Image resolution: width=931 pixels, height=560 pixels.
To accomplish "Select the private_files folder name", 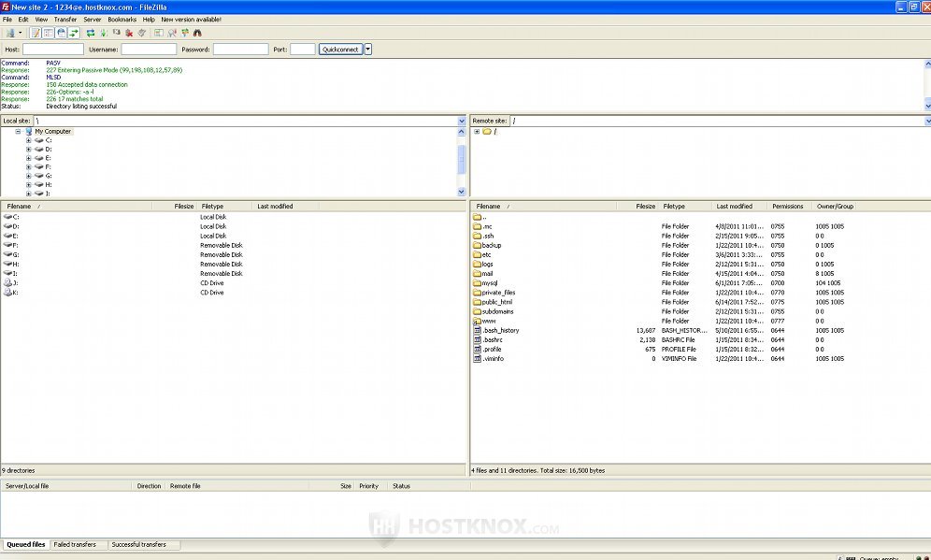I will (498, 293).
